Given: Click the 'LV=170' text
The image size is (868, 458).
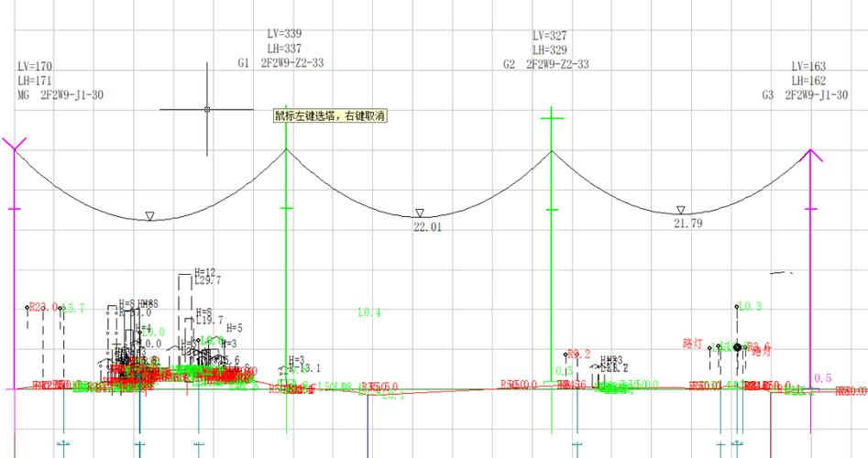Looking at the screenshot, I should [x=35, y=66].
